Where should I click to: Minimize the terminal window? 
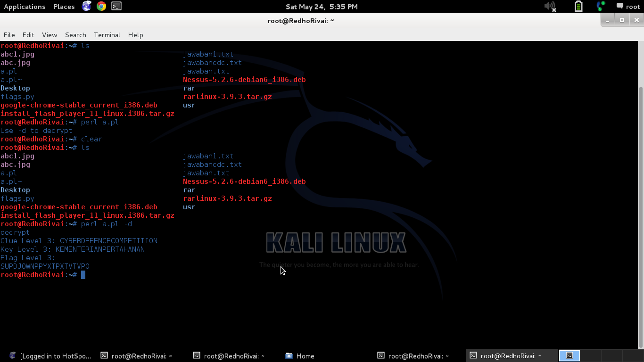[x=608, y=20]
